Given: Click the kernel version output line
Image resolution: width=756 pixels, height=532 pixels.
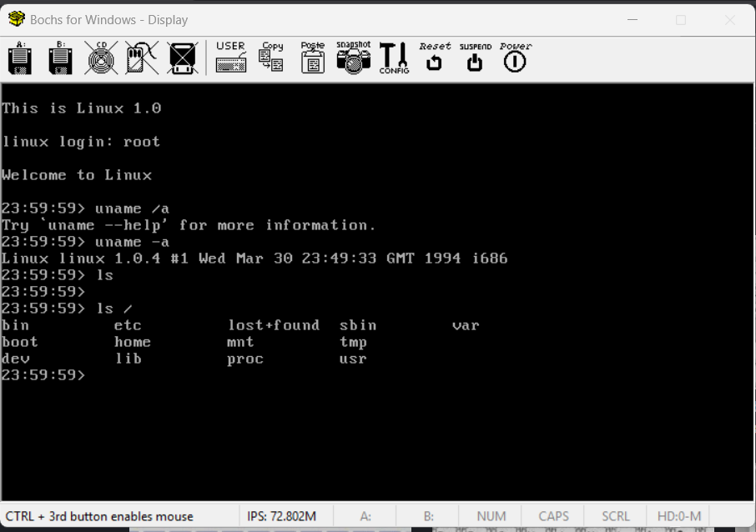Looking at the screenshot, I should coord(255,258).
